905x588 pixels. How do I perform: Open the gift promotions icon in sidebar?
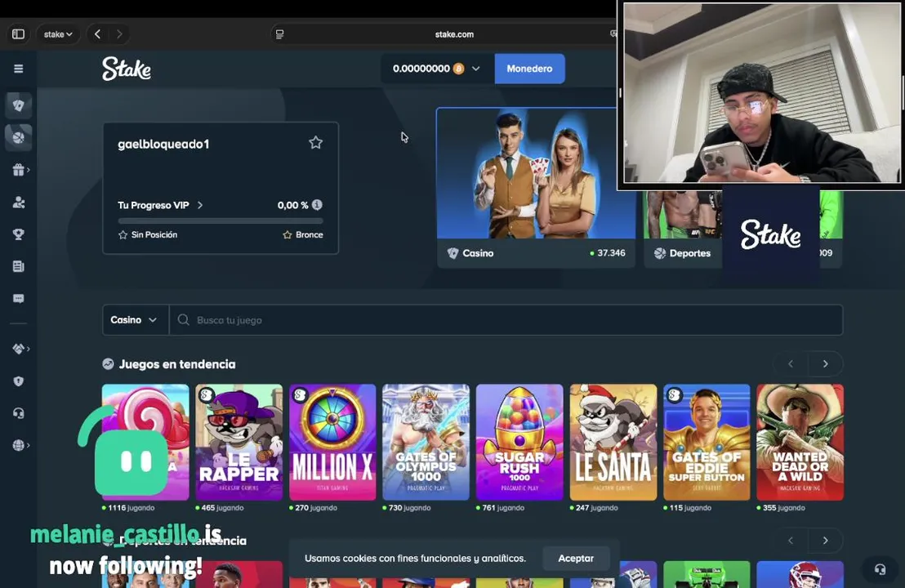pos(19,170)
